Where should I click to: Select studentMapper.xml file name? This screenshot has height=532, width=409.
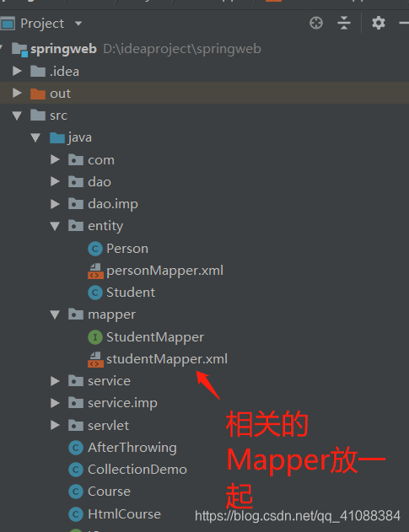167,360
